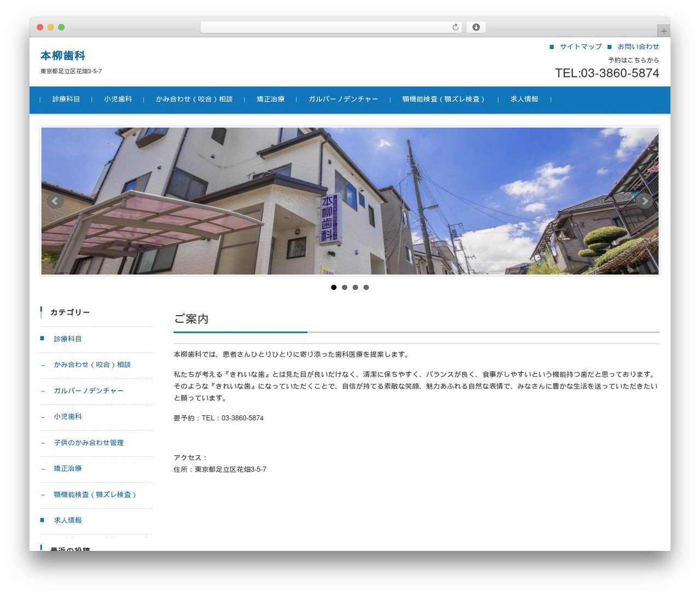Click the TEL:03-3860-5874 header phone number

607,73
